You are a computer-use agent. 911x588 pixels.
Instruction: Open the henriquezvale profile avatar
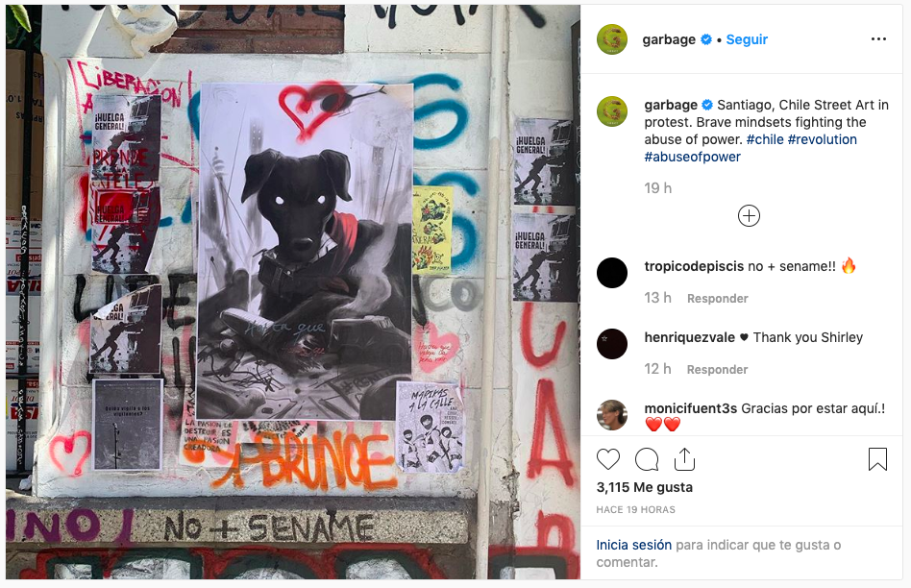click(x=612, y=344)
